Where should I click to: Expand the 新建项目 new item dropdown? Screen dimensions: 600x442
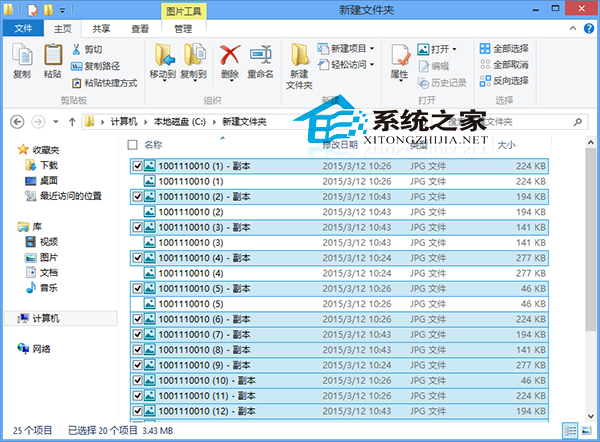pos(372,49)
